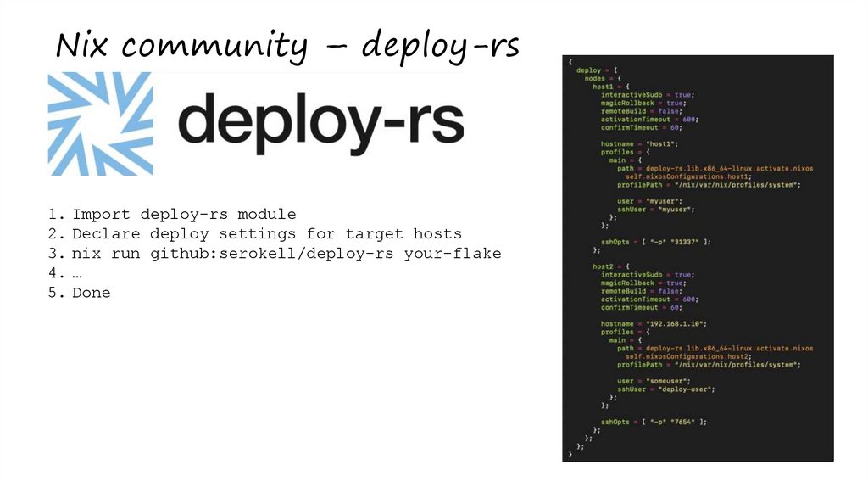The image size is (868, 487).
Task: Click step 2 'Declare deploy settings for target hosts'
Action: point(267,234)
